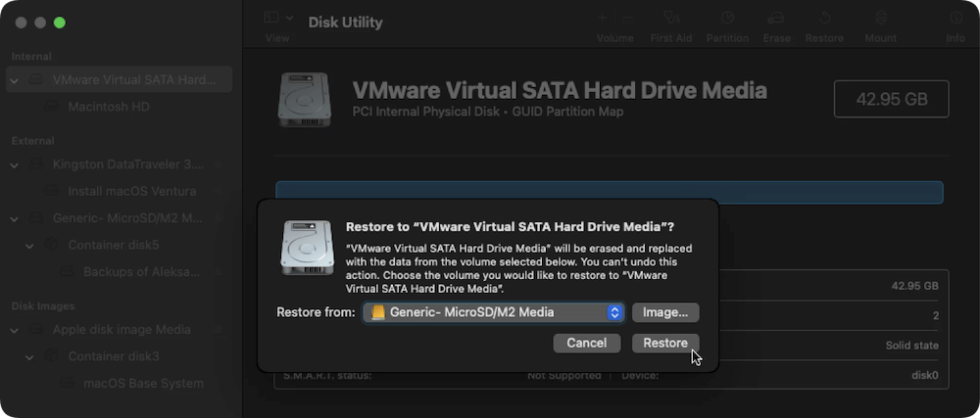Viewport: 980px width, 418px height.
Task: Select Install macOS Ventura volume
Action: coord(132,191)
